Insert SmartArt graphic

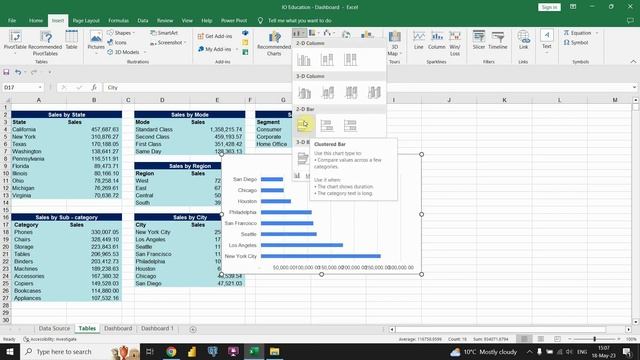164,33
